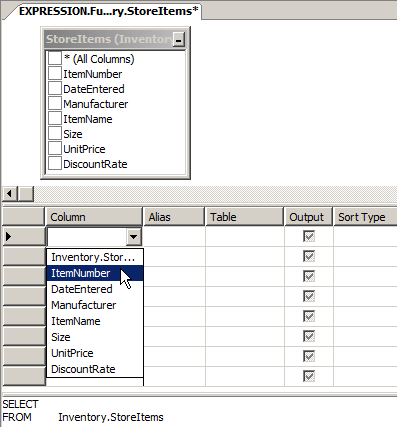
Task: Check the DiscountRate checkbox in the table box
Action: click(x=55, y=163)
